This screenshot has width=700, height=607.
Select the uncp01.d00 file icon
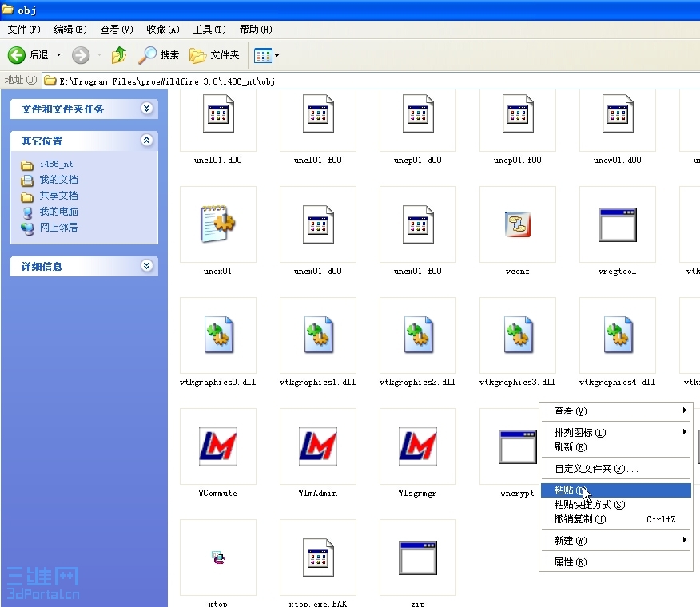tap(418, 113)
